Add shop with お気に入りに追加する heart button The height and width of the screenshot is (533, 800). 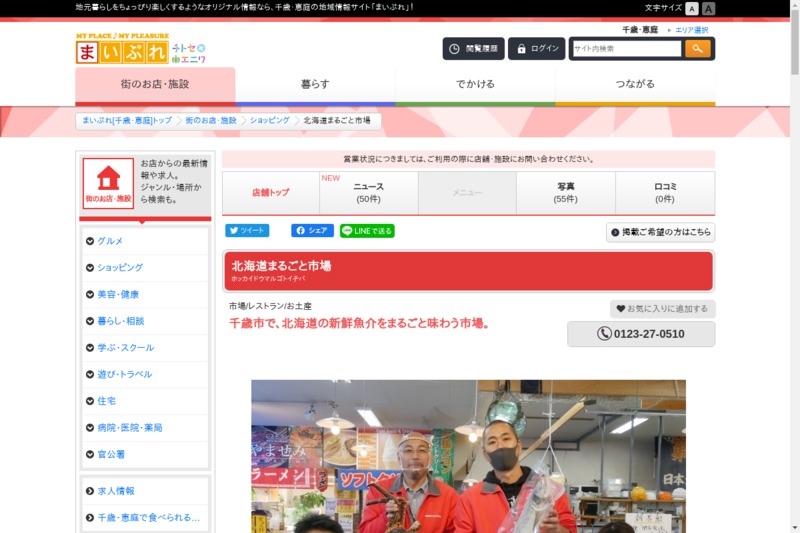[662, 309]
